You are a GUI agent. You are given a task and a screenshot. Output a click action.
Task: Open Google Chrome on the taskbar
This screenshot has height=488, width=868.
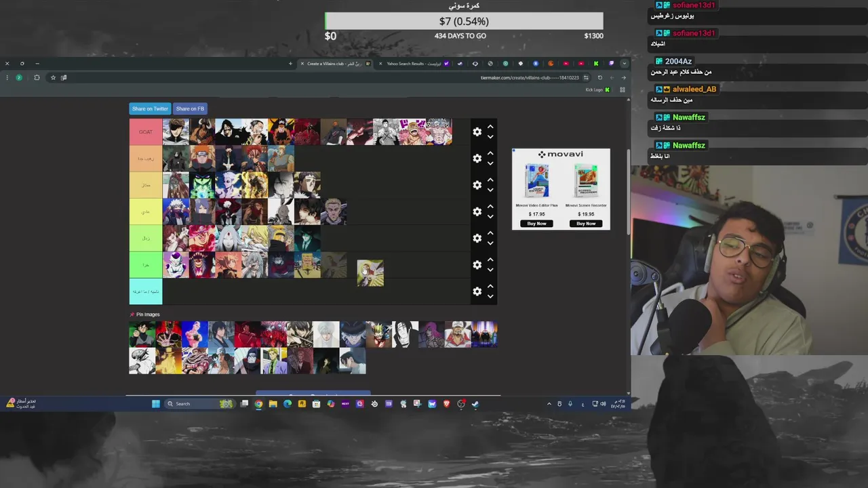[258, 404]
